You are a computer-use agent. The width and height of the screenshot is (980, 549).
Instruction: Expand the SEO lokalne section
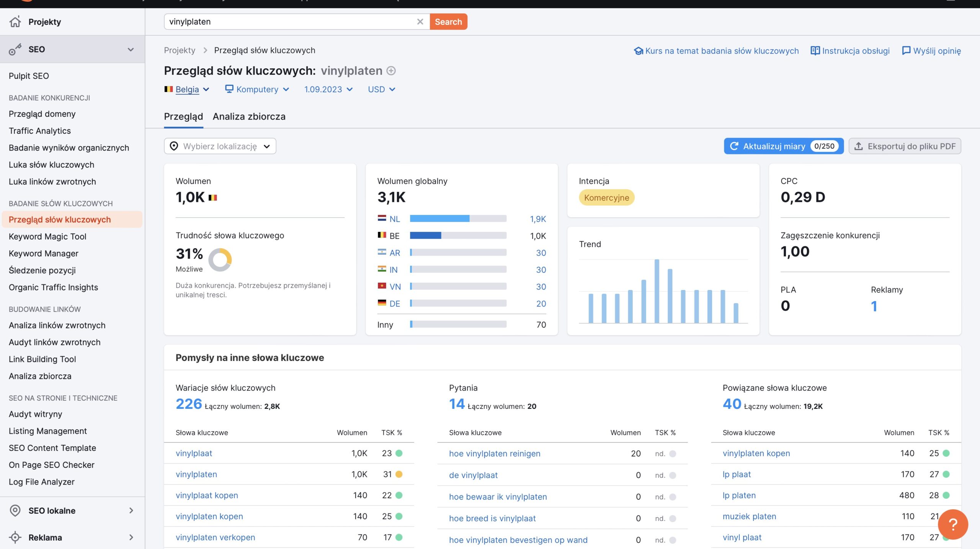tap(131, 511)
